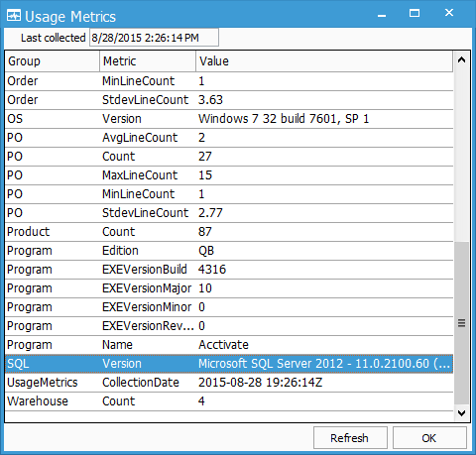Click the Value column header
The image size is (476, 455).
coord(324,61)
